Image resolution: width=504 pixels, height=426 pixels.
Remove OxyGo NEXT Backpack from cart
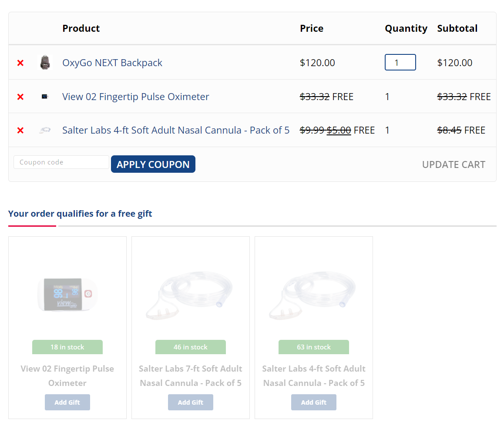point(20,63)
